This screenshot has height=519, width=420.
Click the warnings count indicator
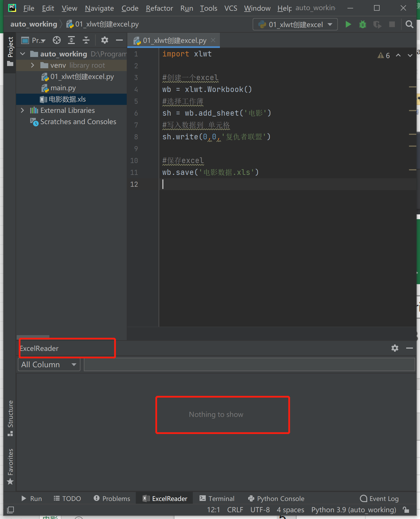click(384, 55)
